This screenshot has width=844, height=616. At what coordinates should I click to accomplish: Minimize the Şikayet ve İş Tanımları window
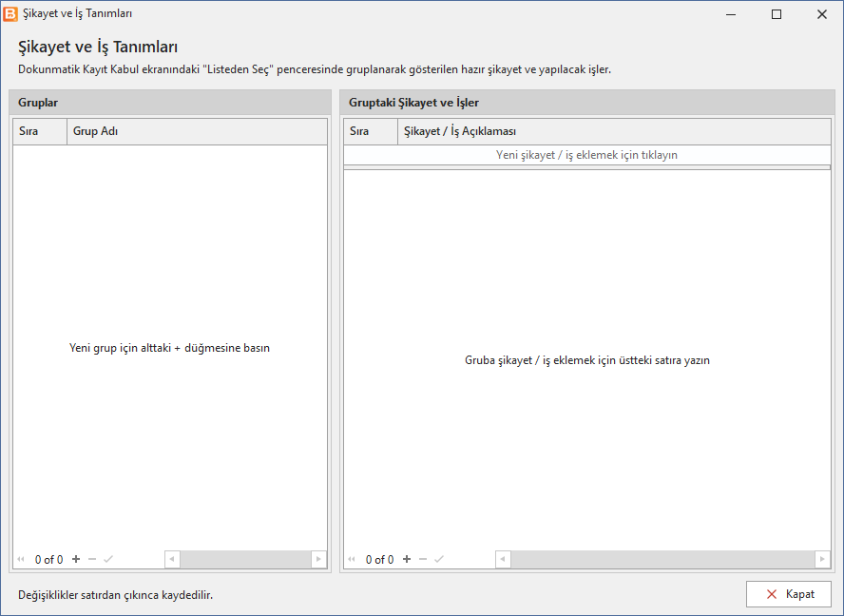coord(731,14)
